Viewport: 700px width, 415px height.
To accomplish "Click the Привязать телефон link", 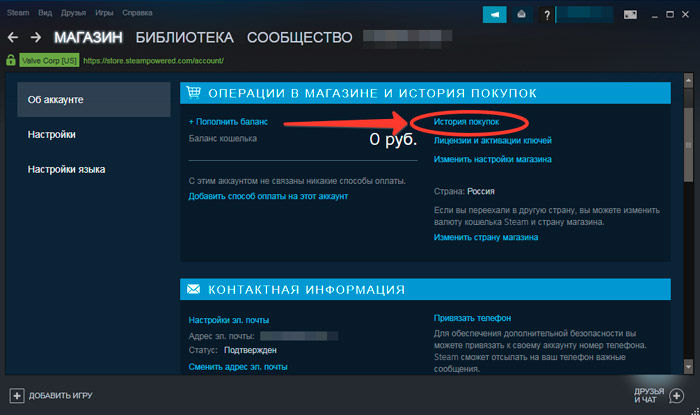I will 472,318.
